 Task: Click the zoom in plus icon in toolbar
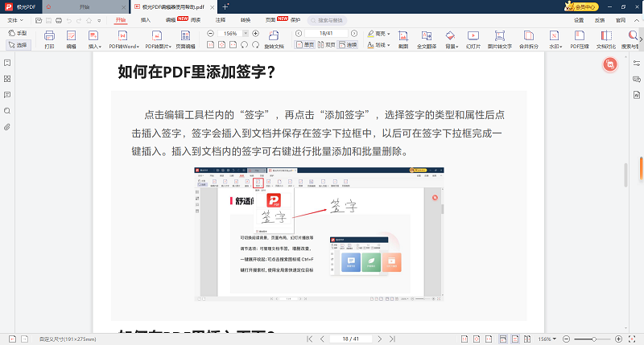pyautogui.click(x=255, y=33)
